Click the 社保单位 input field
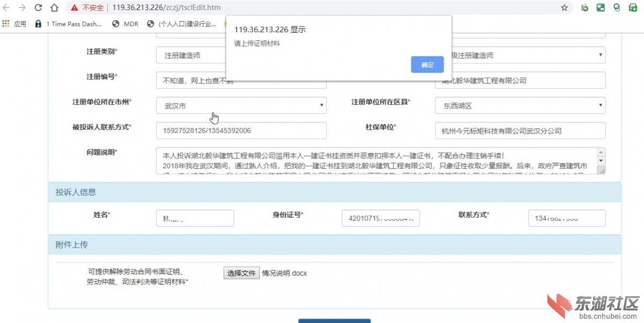This screenshot has width=644, height=323. pos(520,131)
